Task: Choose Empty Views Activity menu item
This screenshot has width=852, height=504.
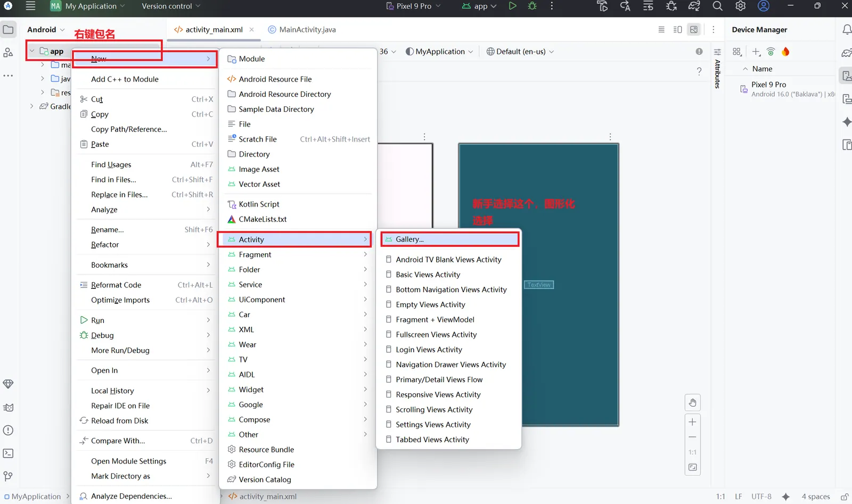Action: point(430,304)
